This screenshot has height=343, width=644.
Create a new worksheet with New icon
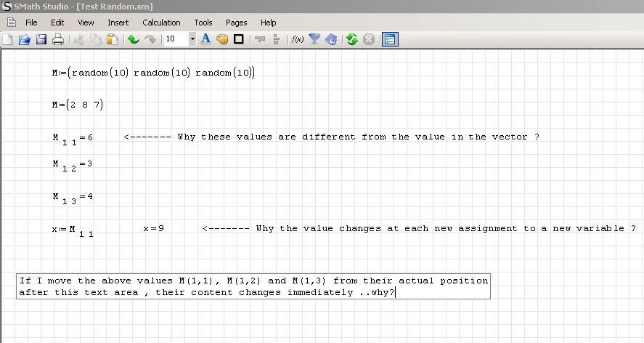(x=8, y=39)
